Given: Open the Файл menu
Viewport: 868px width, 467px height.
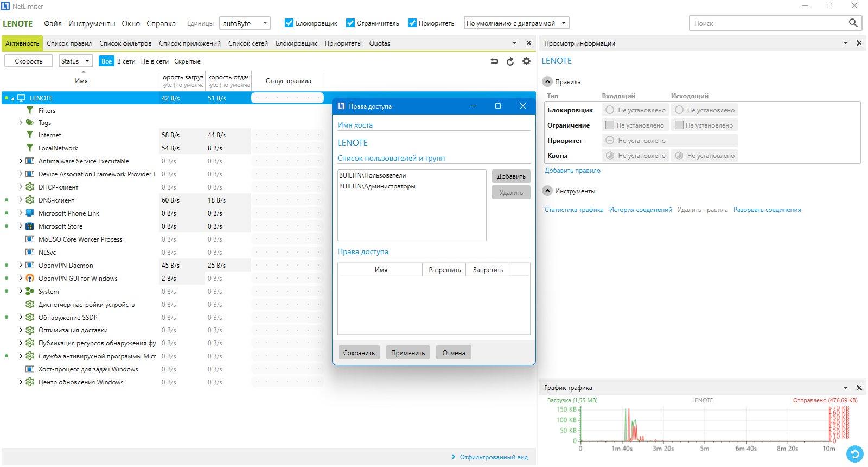Looking at the screenshot, I should [53, 23].
